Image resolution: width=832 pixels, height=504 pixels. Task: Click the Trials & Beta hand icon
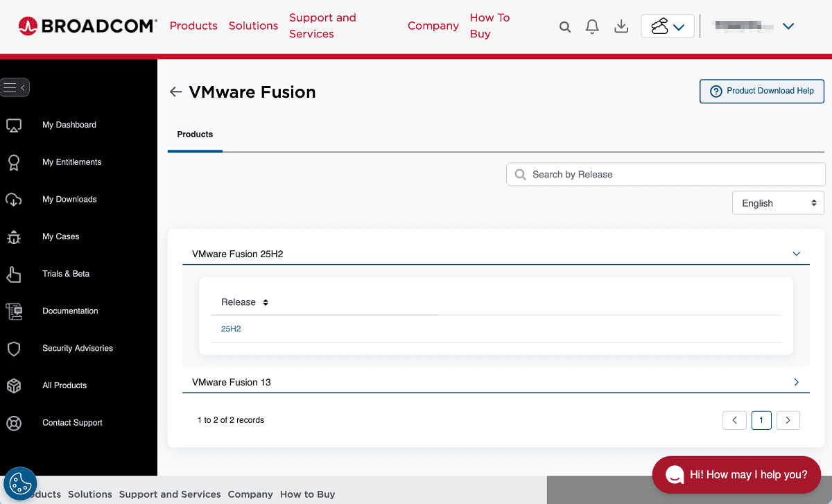pyautogui.click(x=14, y=275)
